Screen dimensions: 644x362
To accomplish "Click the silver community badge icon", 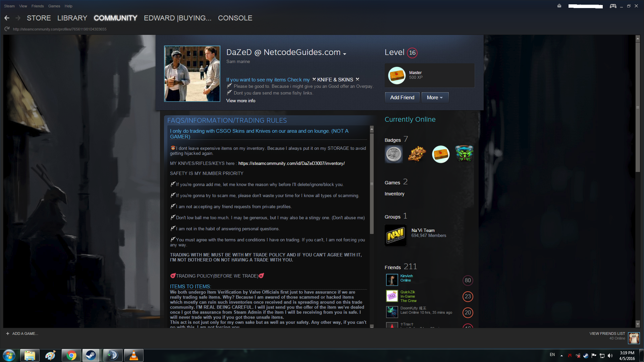I will click(393, 154).
